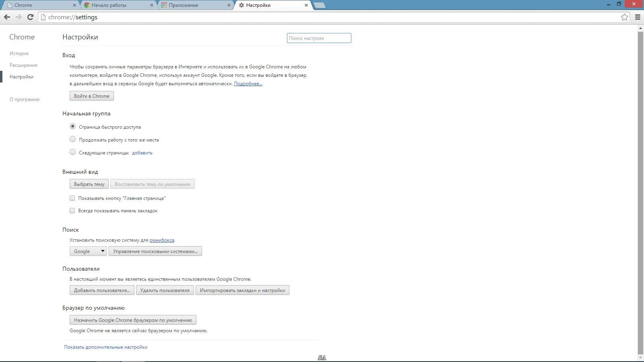Close the Начало работы tab
The image size is (644, 362).
click(152, 5)
